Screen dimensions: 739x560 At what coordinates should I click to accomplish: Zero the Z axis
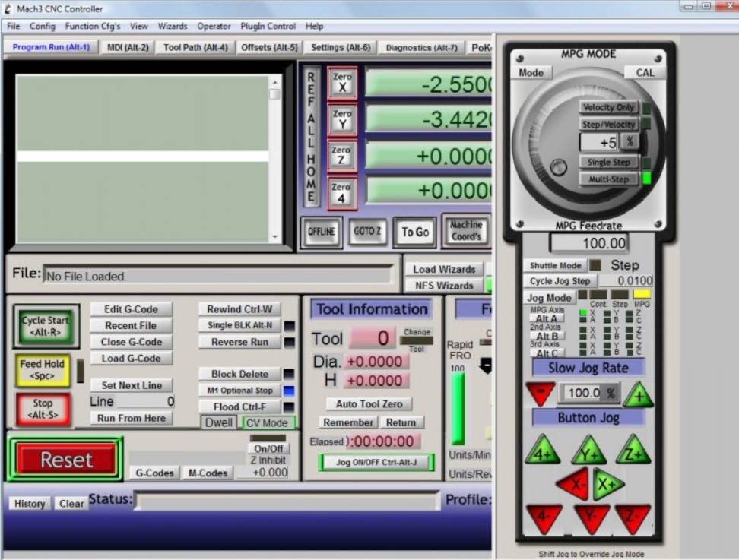point(341,157)
